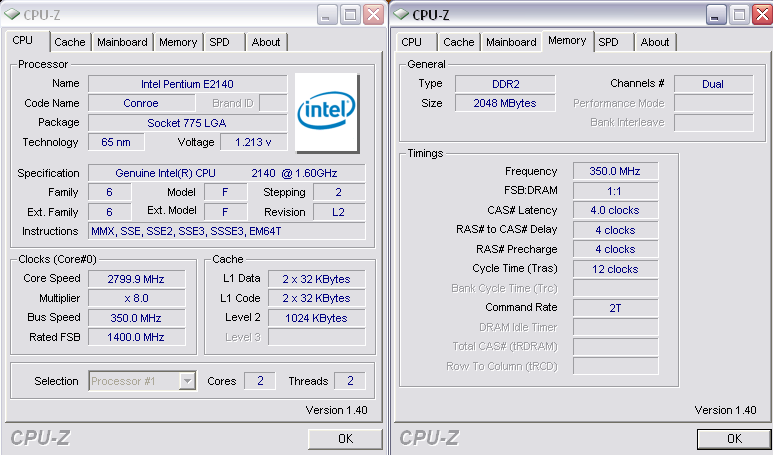The height and width of the screenshot is (455, 773).
Task: Select the memory Frequency value box
Action: click(x=615, y=172)
